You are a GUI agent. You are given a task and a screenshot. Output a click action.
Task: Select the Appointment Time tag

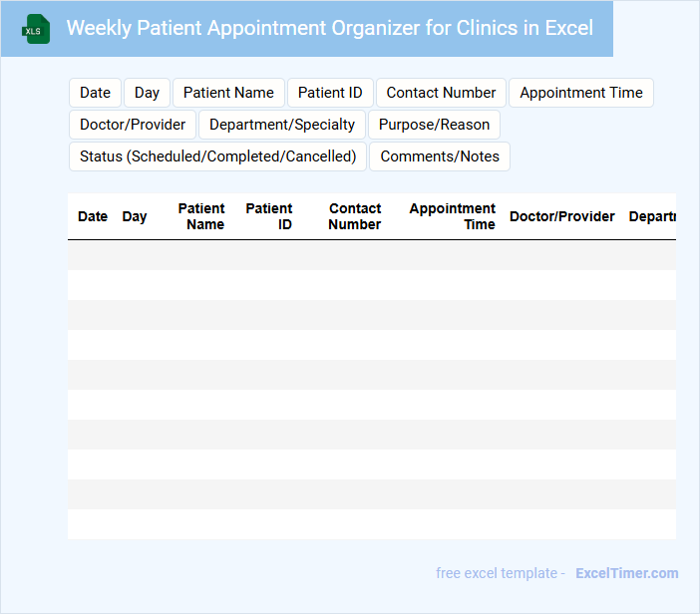coord(581,93)
